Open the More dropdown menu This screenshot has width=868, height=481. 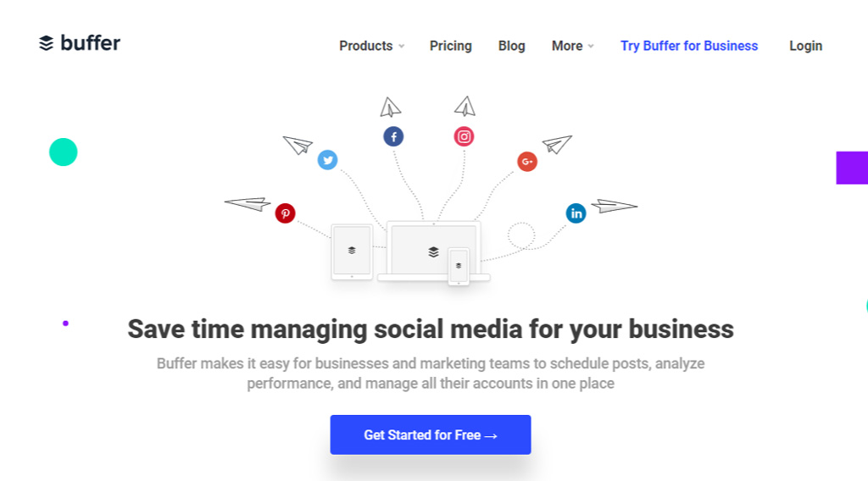[572, 46]
